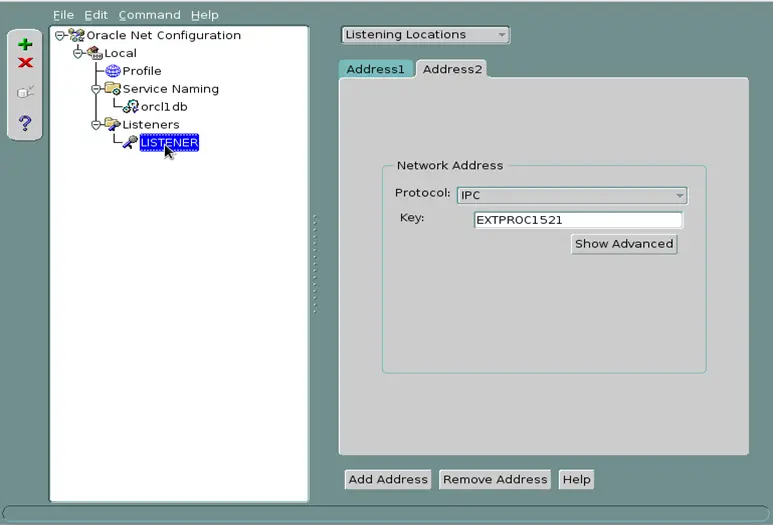Click the Service Naming folder icon

pyautogui.click(x=113, y=89)
